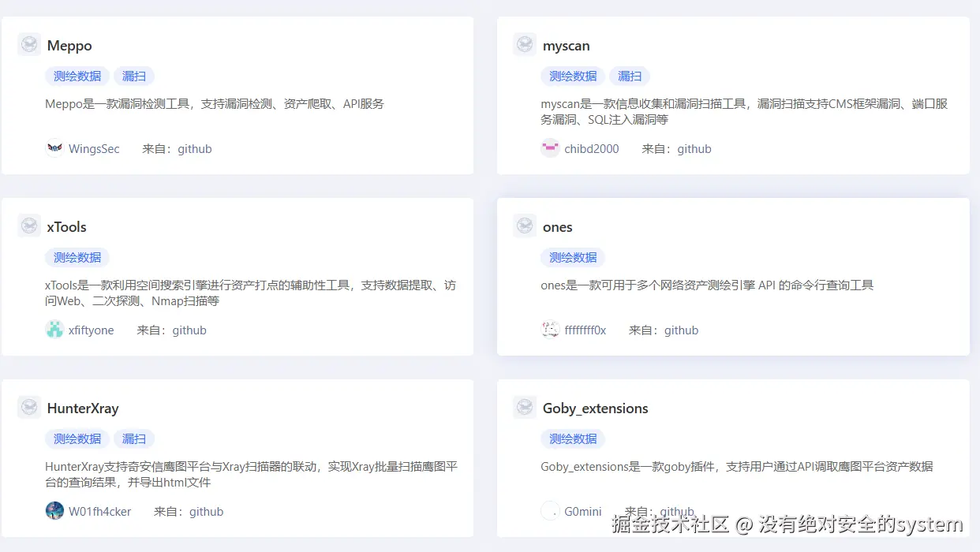This screenshot has width=980, height=552.
Task: Click github source on ones card
Action: 681,330
